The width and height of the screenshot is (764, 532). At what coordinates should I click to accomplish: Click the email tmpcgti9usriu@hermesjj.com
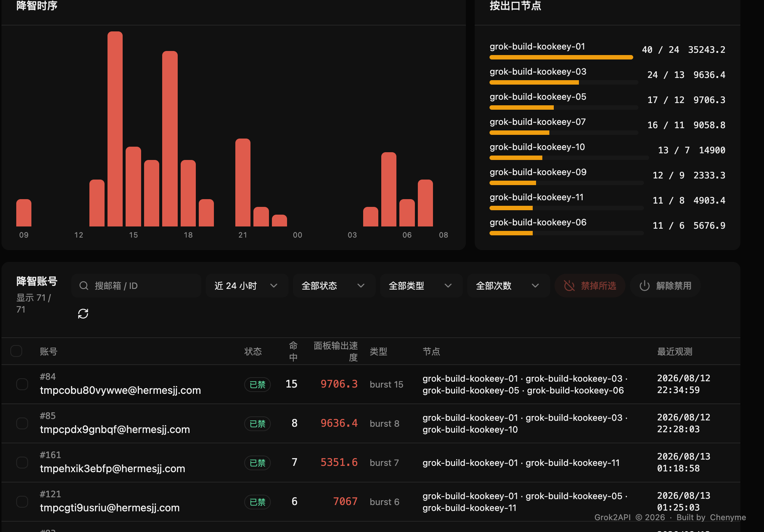point(110,508)
